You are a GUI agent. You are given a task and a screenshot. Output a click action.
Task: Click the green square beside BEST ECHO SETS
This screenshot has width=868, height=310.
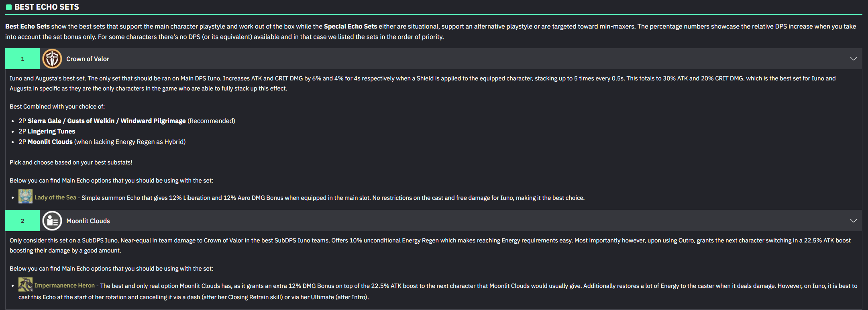tap(8, 7)
